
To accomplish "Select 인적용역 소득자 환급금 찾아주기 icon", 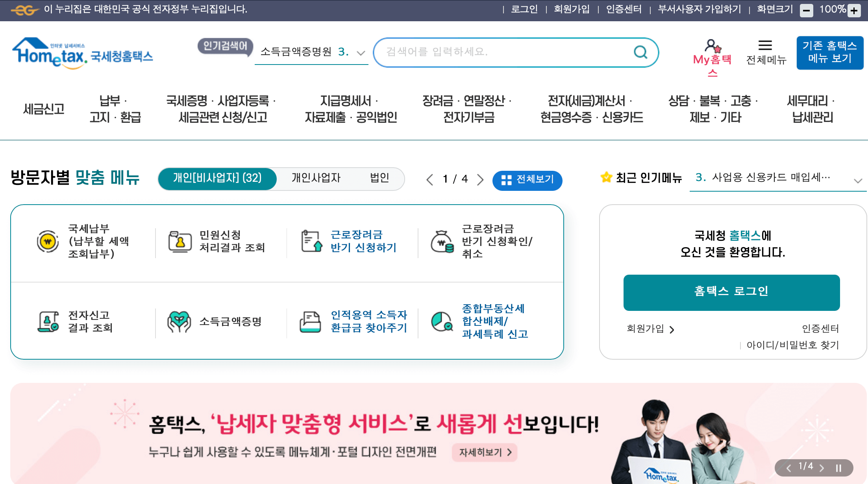I will click(311, 322).
